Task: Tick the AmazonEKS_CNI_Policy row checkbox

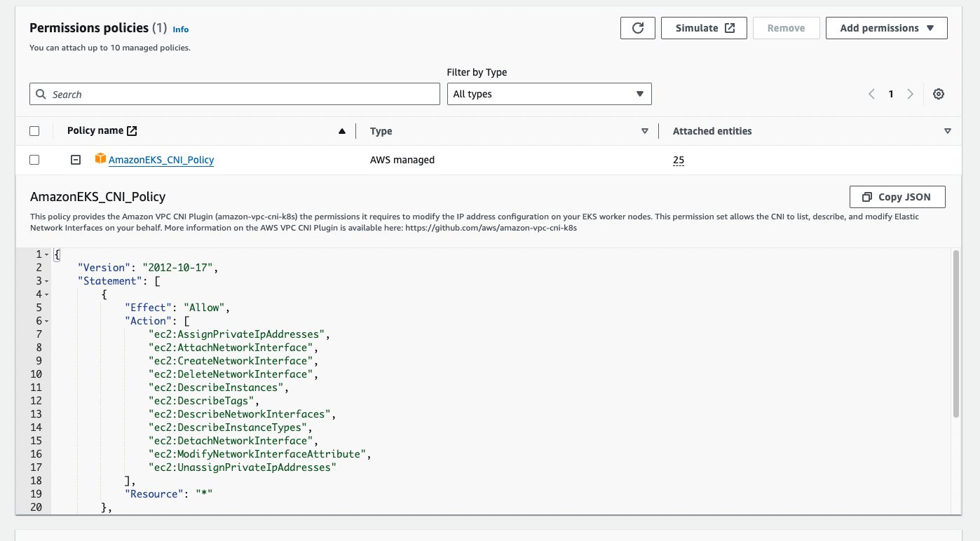Action: tap(34, 160)
